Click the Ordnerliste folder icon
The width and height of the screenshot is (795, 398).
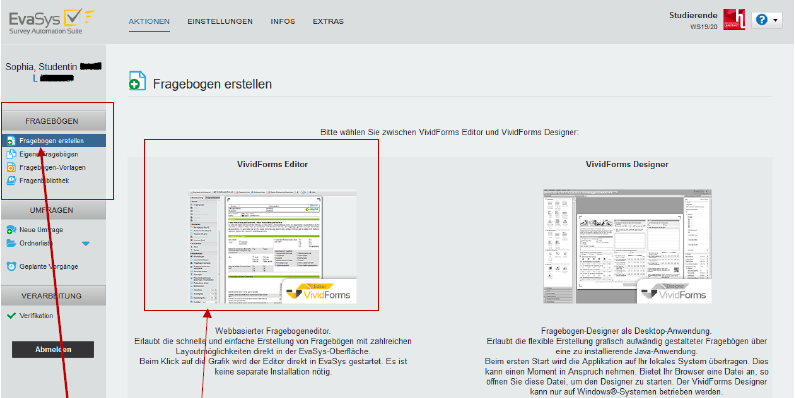[x=11, y=243]
